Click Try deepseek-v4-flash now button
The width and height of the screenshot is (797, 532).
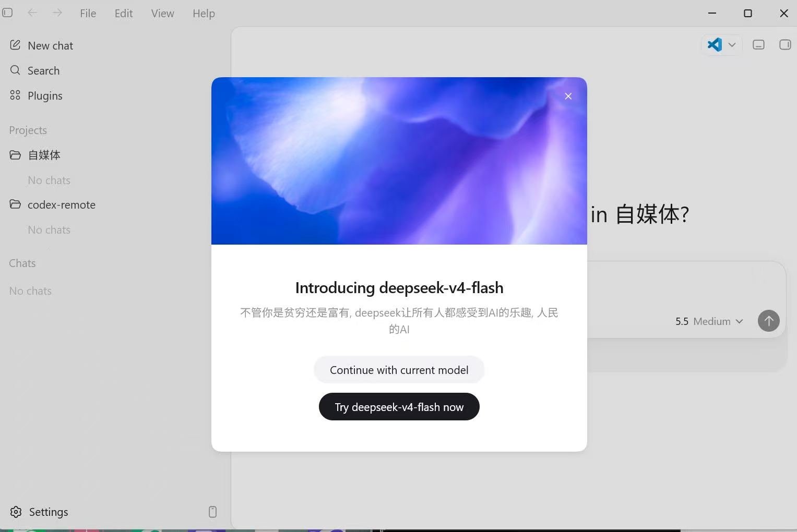click(399, 407)
